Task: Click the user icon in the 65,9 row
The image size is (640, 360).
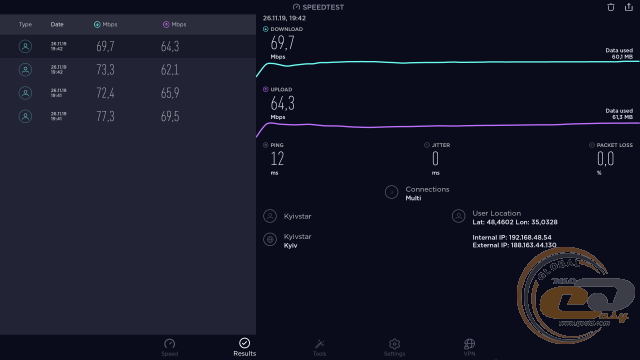Action: 25,93
